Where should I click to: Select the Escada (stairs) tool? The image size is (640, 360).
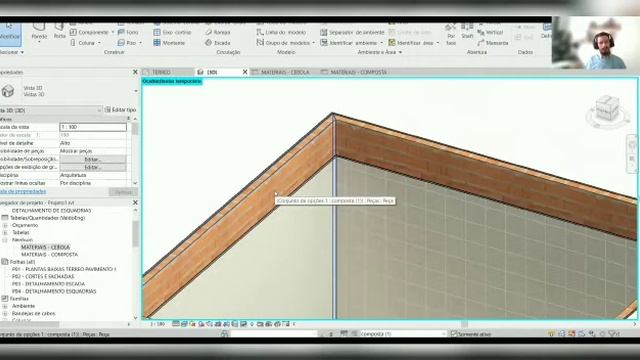pyautogui.click(x=218, y=42)
